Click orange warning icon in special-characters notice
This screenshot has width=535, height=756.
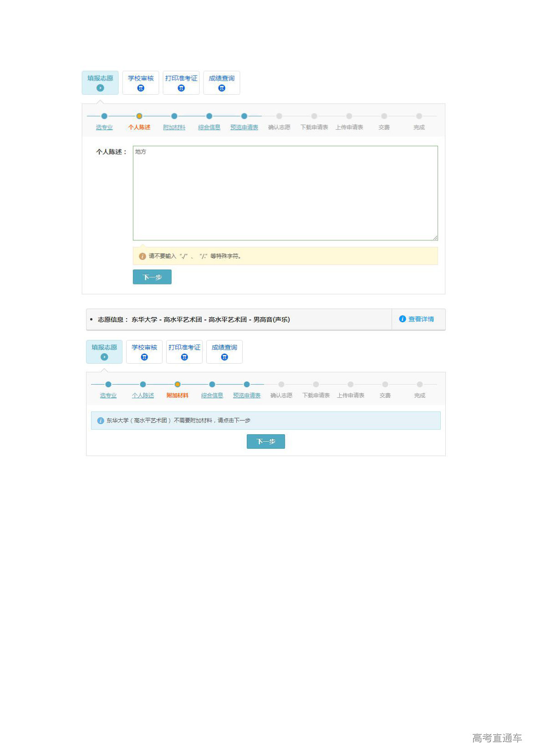[x=142, y=256]
